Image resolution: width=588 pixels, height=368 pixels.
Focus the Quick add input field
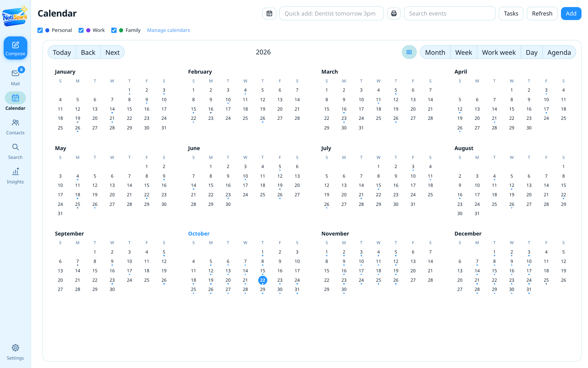[331, 13]
